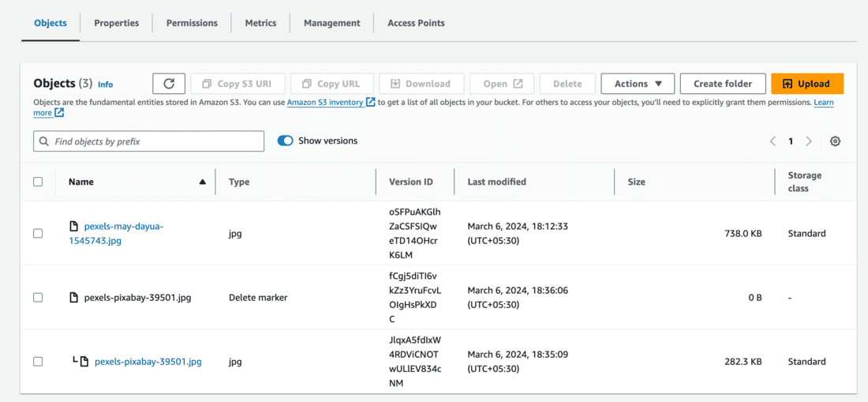
Task: Click the next page arrow
Action: [x=809, y=141]
